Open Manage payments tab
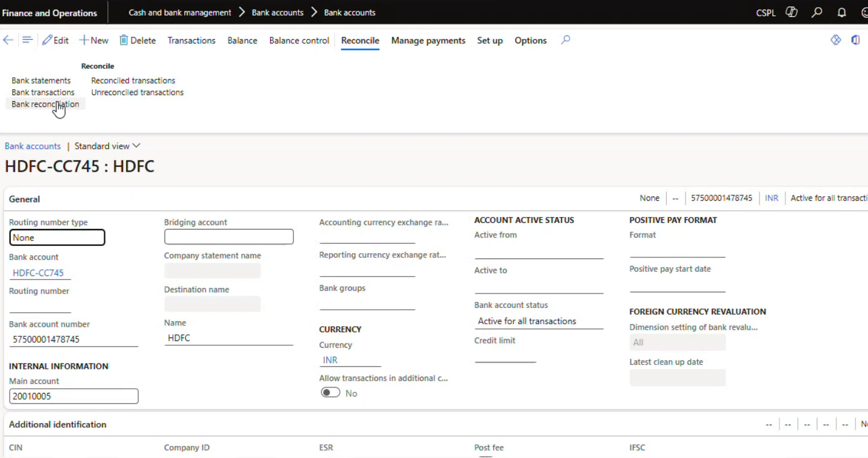868x458 pixels. click(428, 40)
